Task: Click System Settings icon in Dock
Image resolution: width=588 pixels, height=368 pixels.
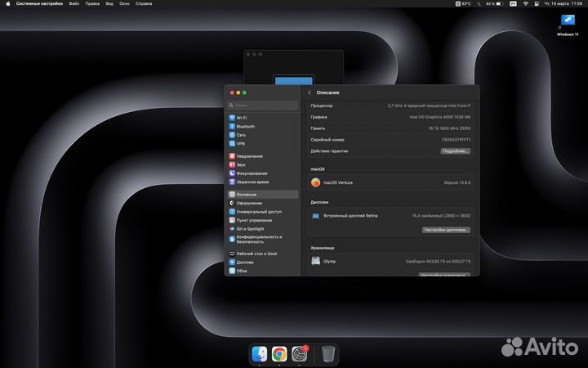Action: click(x=299, y=354)
